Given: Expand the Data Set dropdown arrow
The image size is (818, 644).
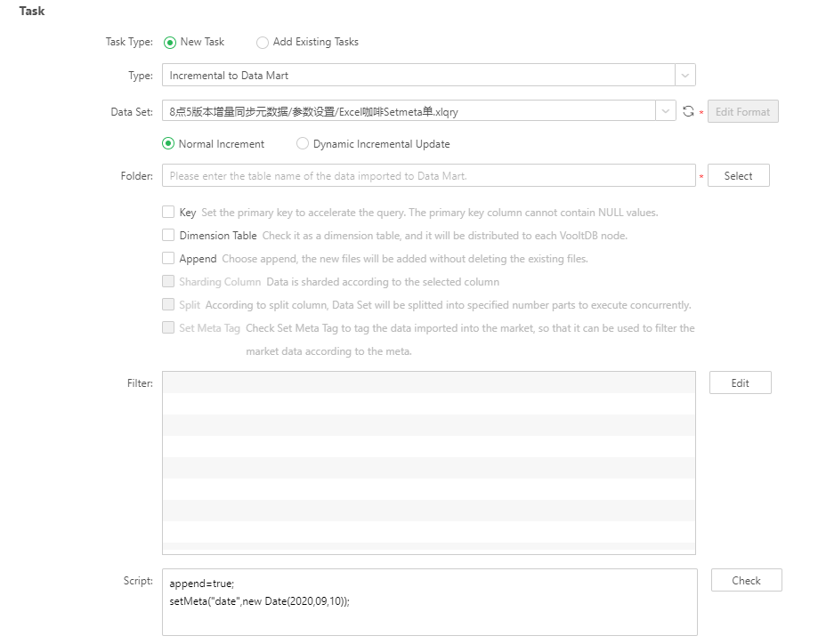Looking at the screenshot, I should click(x=666, y=111).
